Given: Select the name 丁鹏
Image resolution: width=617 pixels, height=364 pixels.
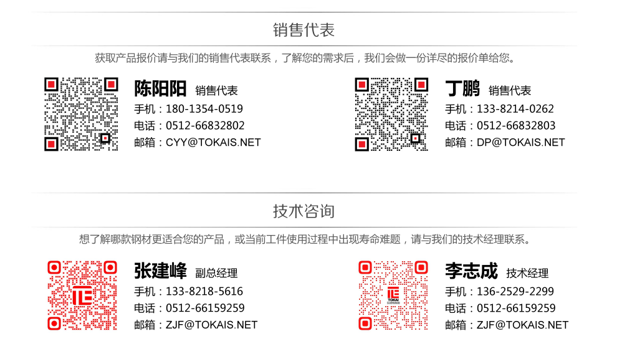Looking at the screenshot, I should point(462,89).
